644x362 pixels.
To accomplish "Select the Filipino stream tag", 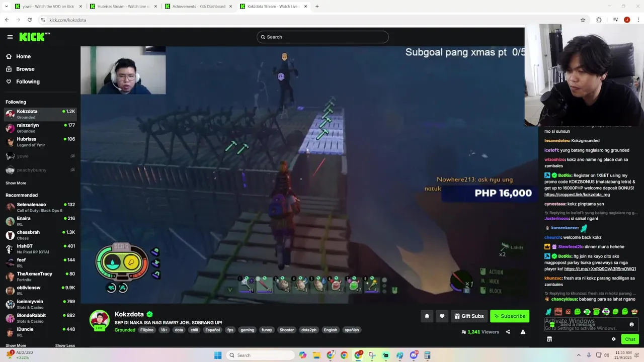I will (x=147, y=330).
